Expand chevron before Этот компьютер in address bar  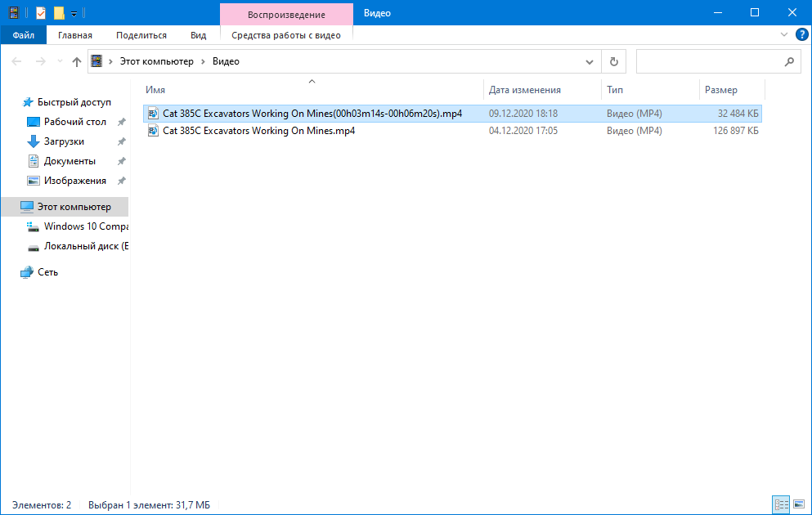coord(110,61)
